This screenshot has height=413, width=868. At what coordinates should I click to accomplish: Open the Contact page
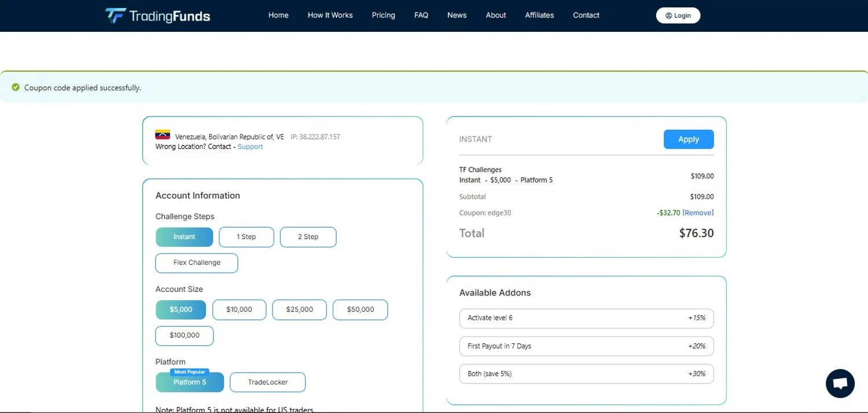tap(586, 15)
